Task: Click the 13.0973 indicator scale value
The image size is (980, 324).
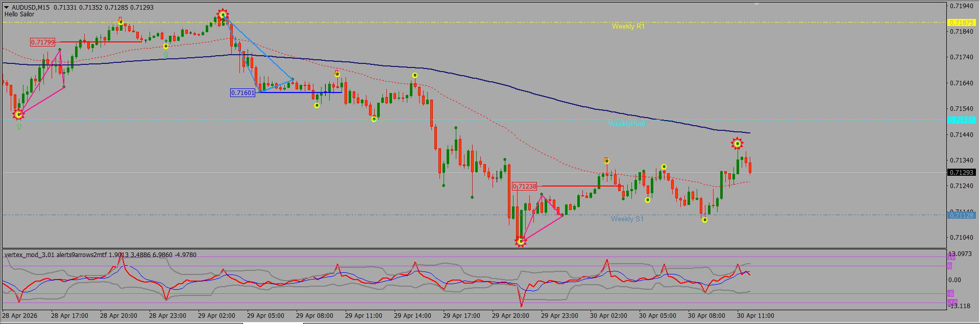Action: [x=960, y=254]
